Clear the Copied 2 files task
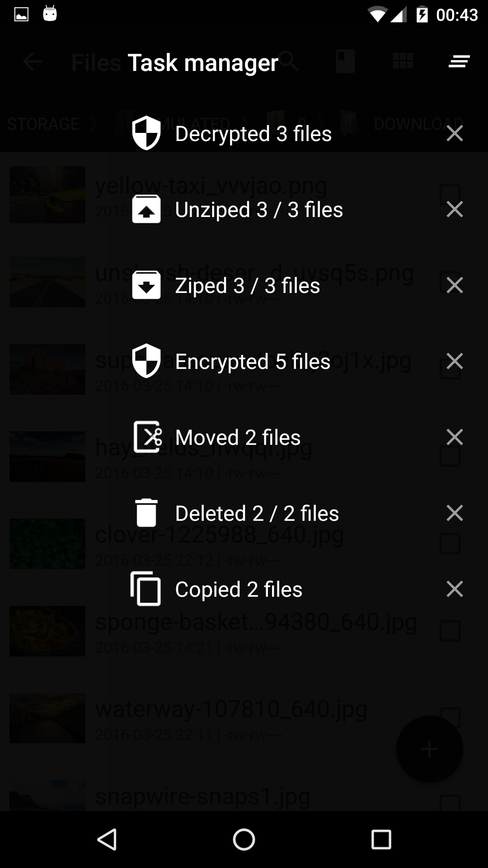488x868 pixels. 455,589
